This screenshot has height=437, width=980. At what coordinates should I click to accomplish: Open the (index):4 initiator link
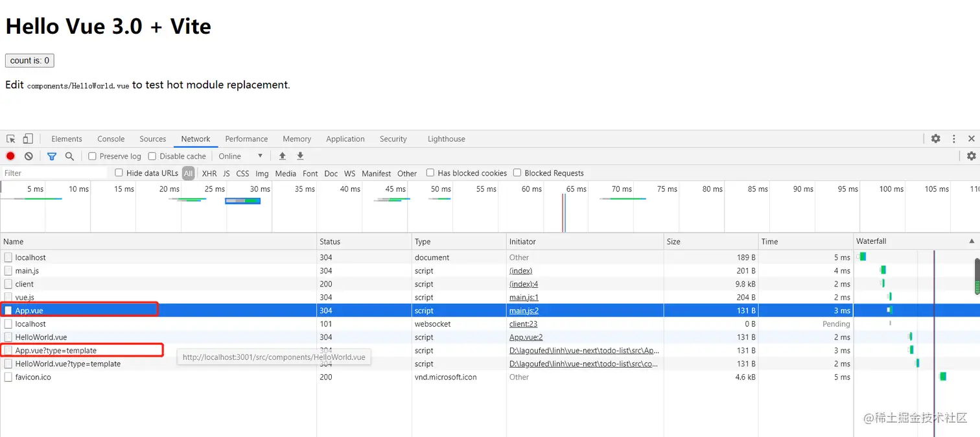tap(524, 284)
